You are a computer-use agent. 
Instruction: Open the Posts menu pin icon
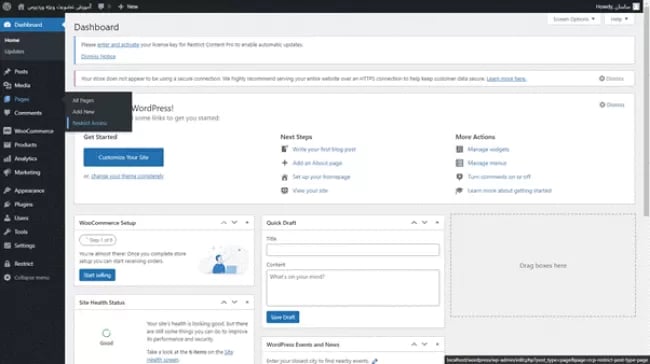(7, 72)
